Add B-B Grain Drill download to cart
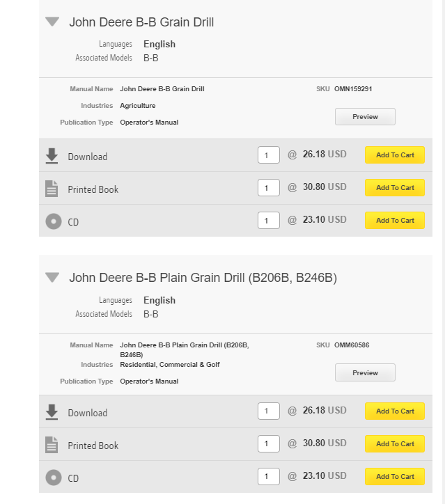This screenshot has height=504, width=445. (395, 155)
